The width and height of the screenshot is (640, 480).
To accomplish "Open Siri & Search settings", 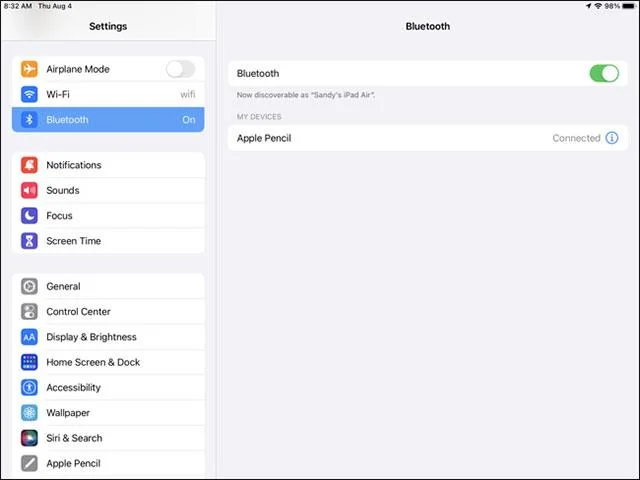I will 108,438.
